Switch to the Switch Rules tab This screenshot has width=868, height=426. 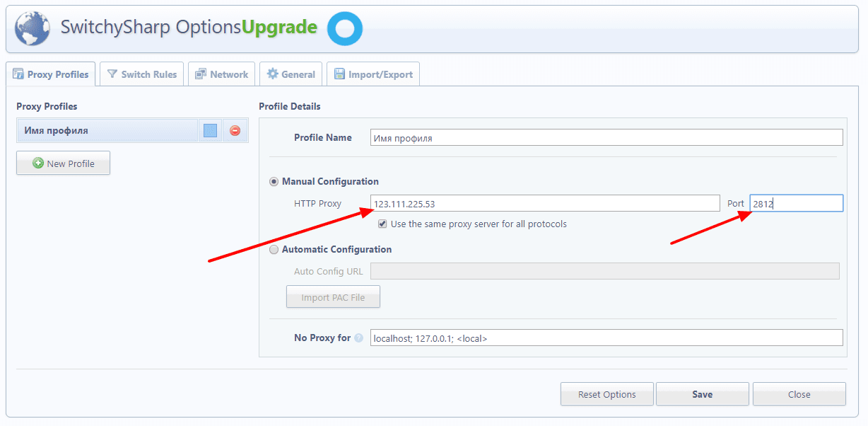142,74
